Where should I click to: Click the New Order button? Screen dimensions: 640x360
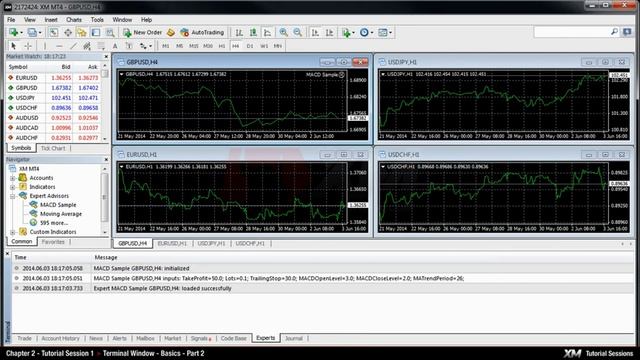[x=142, y=32]
